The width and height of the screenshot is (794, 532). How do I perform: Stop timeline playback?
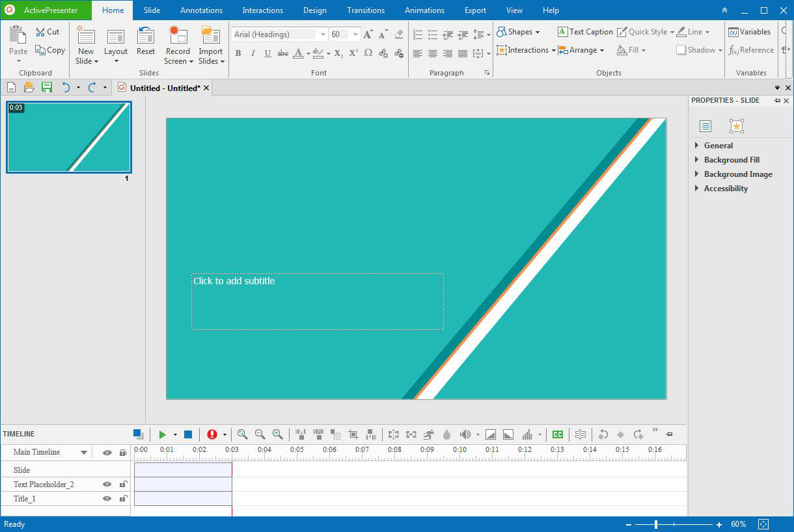188,434
